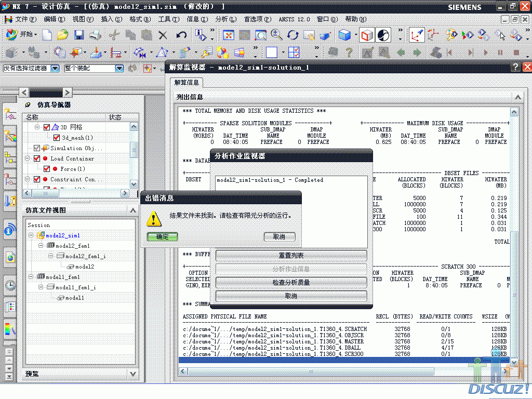Uncheck the Constraint Con checkbox
The image size is (532, 399).
37,179
